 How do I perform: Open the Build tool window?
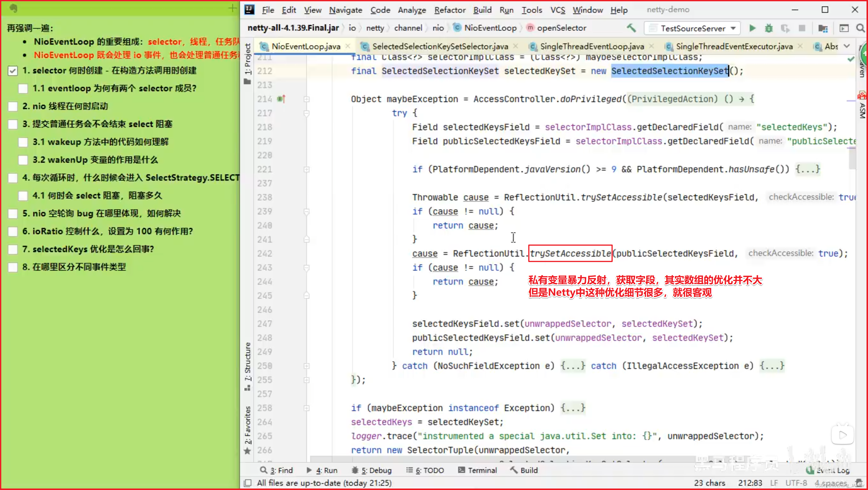point(524,470)
